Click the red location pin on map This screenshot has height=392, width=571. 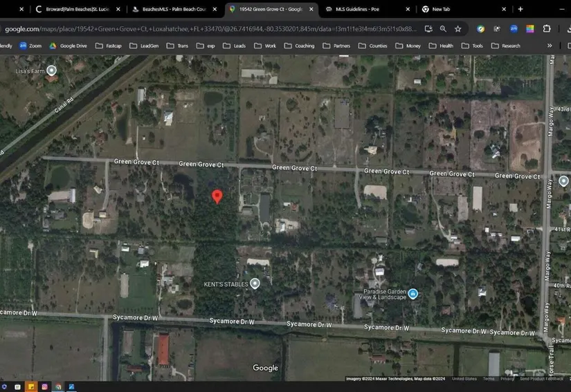pyautogui.click(x=217, y=196)
